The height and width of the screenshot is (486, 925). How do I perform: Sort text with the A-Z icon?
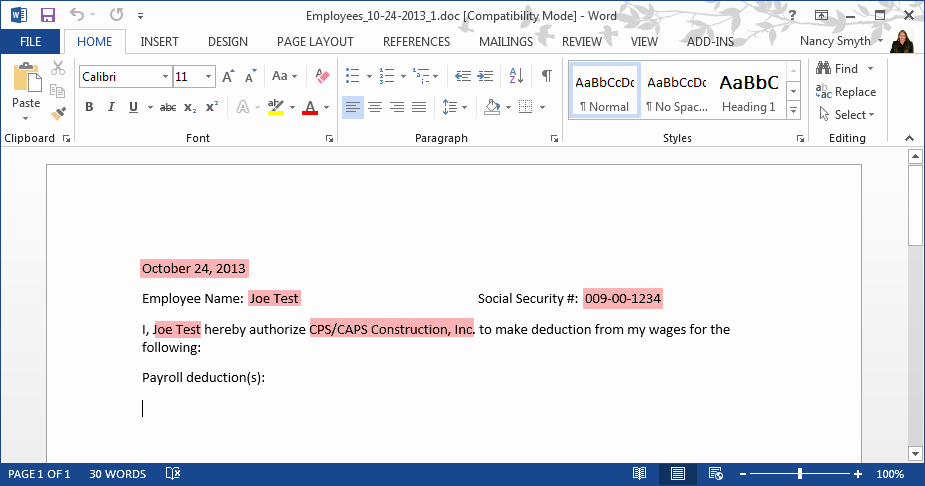pos(516,76)
